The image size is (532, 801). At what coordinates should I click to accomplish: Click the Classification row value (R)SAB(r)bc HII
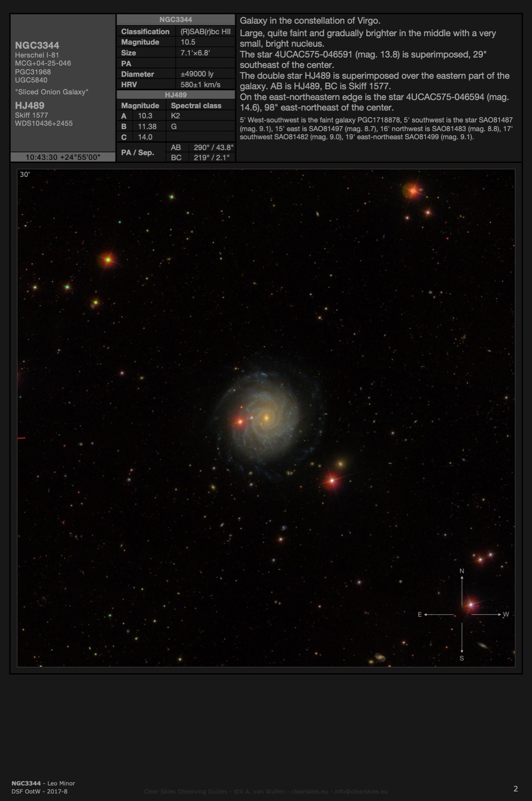click(x=205, y=32)
